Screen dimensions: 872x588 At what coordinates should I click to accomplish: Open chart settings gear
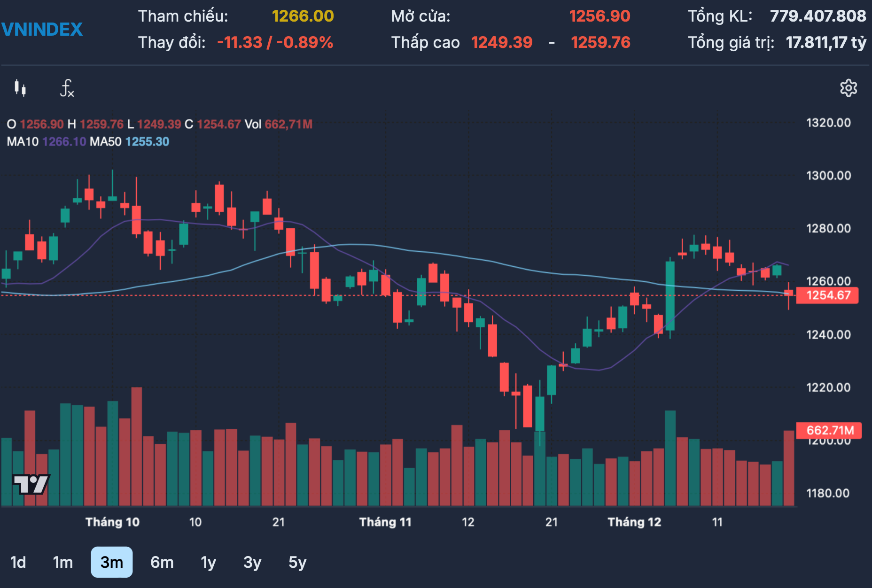pos(849,88)
